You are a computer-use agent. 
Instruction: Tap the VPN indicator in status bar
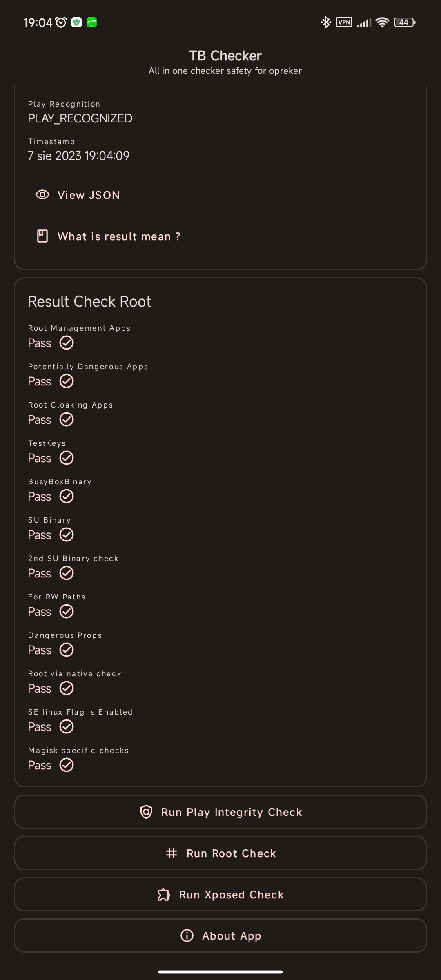coord(344,22)
